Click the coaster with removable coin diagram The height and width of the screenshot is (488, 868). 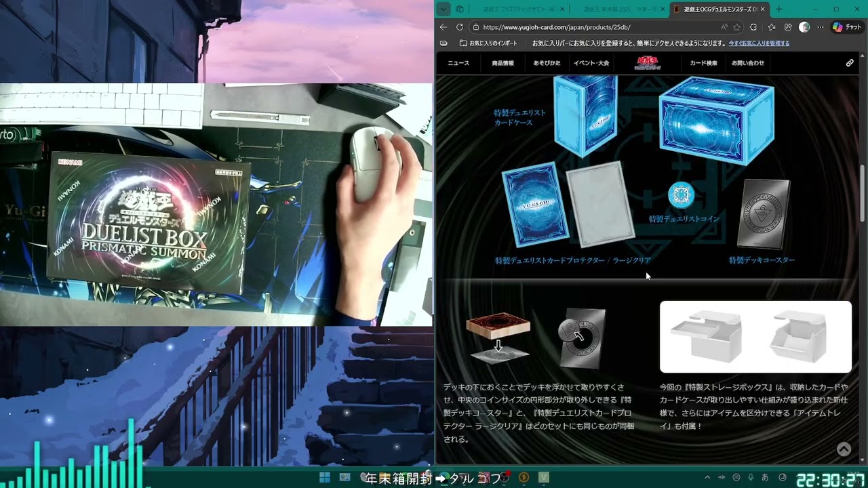point(583,338)
